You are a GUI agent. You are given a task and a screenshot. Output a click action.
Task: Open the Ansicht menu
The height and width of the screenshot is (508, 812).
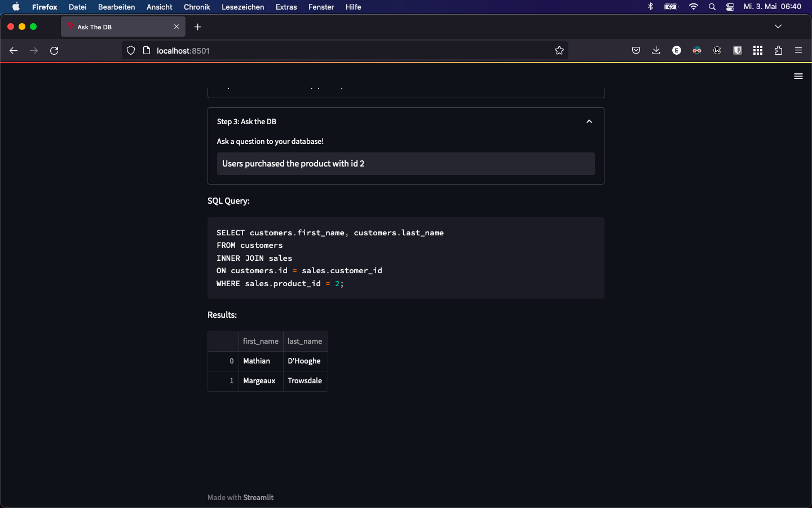[x=160, y=7]
